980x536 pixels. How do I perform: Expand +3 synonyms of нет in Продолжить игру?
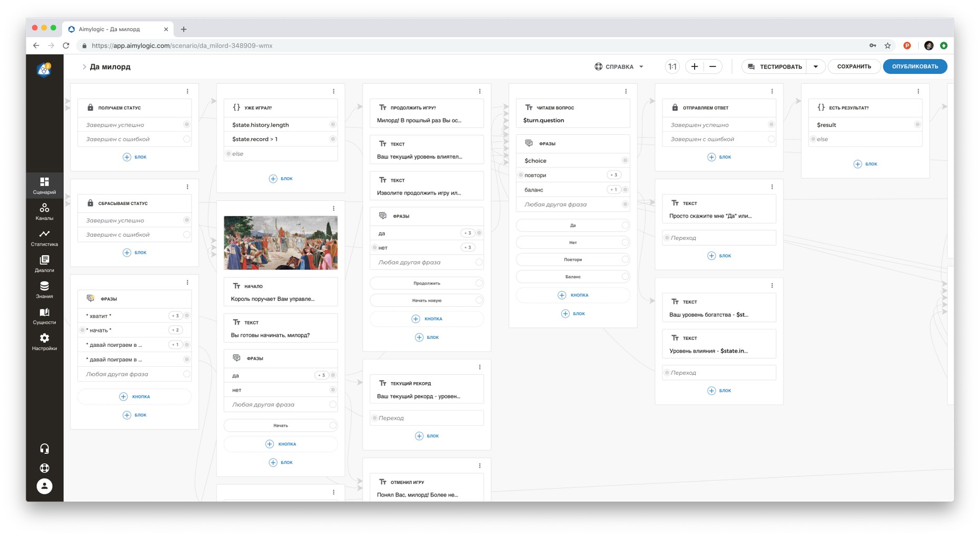468,247
